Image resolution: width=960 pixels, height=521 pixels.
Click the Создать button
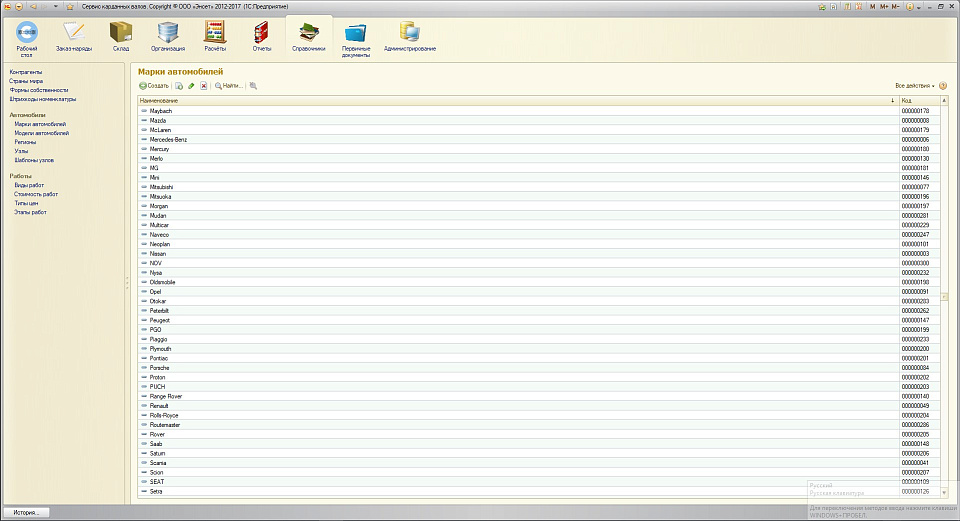click(x=154, y=86)
